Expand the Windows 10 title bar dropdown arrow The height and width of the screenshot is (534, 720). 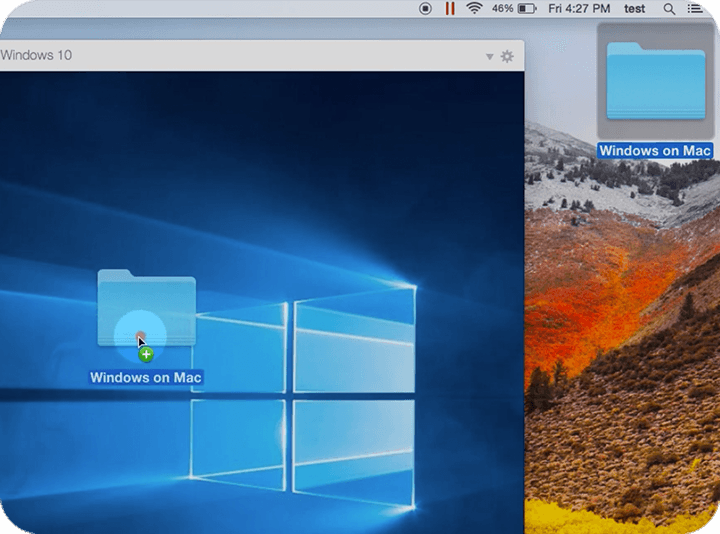click(x=489, y=56)
